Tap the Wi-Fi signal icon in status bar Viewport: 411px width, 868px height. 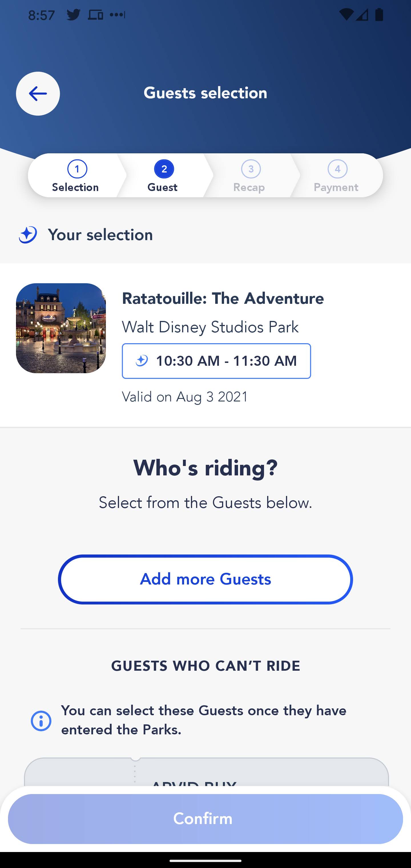346,15
